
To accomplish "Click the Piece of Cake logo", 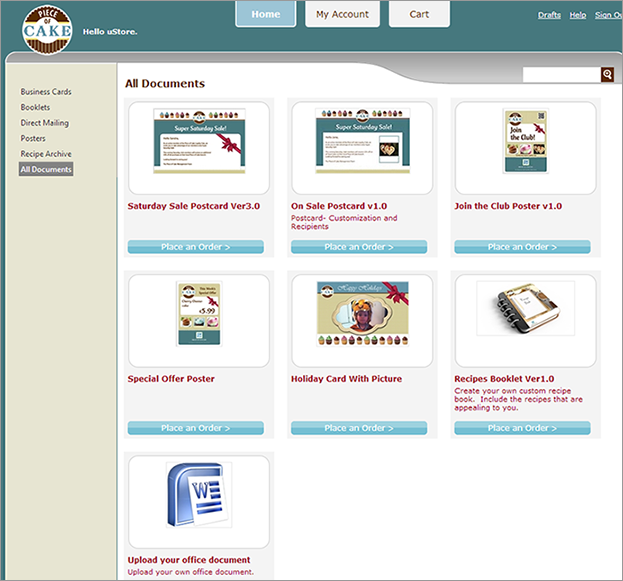I will point(48,28).
